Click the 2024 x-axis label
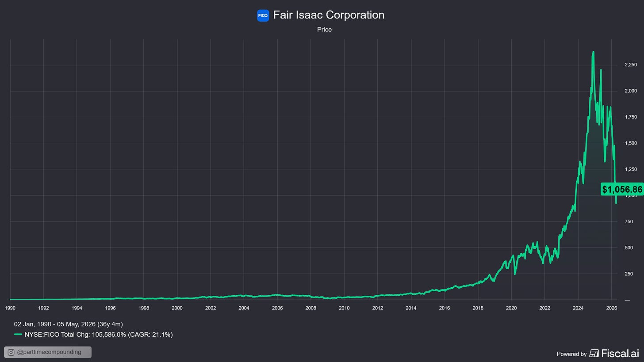Screen dimensions: 644x362 pos(578,308)
